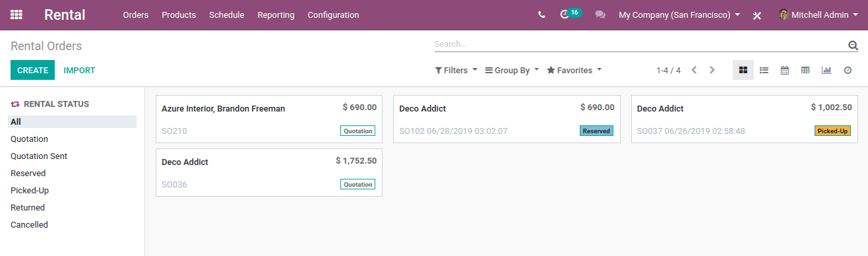Click Mitchell Admin avatar picture
The image size is (868, 256).
coord(784,15)
